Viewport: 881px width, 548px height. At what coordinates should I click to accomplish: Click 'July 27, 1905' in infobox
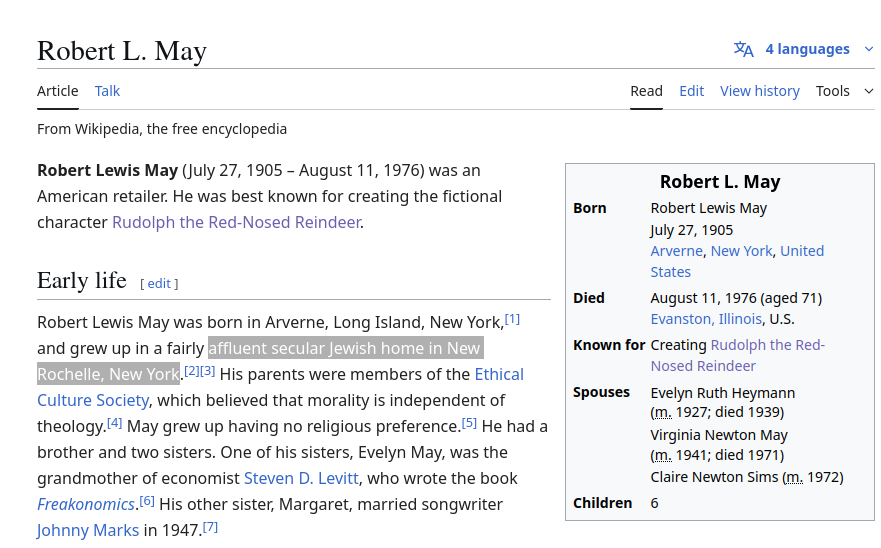(x=692, y=230)
